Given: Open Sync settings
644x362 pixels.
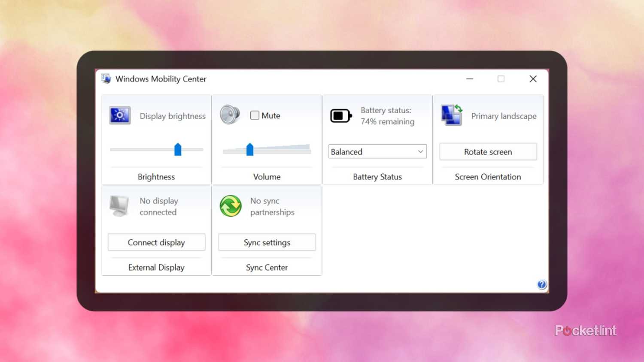Looking at the screenshot, I should (x=267, y=242).
